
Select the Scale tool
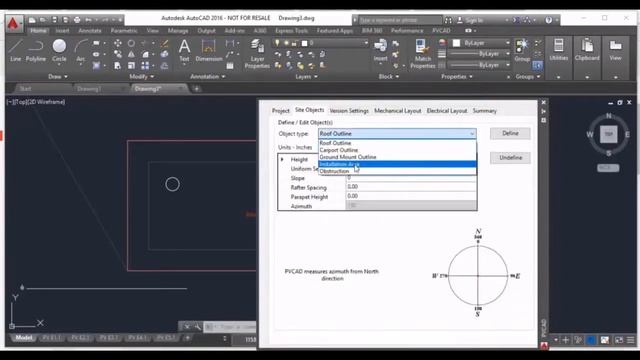[131, 65]
